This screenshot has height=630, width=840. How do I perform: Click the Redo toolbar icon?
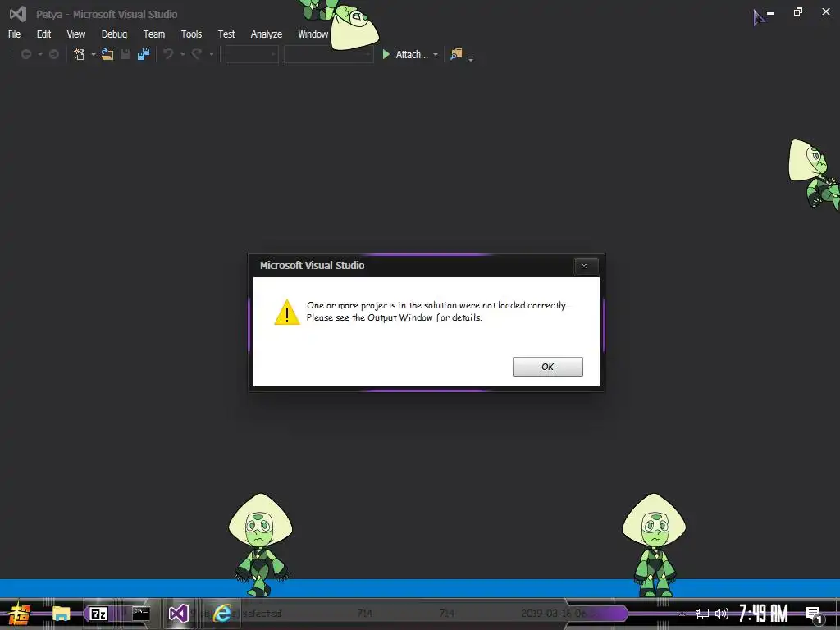197,54
